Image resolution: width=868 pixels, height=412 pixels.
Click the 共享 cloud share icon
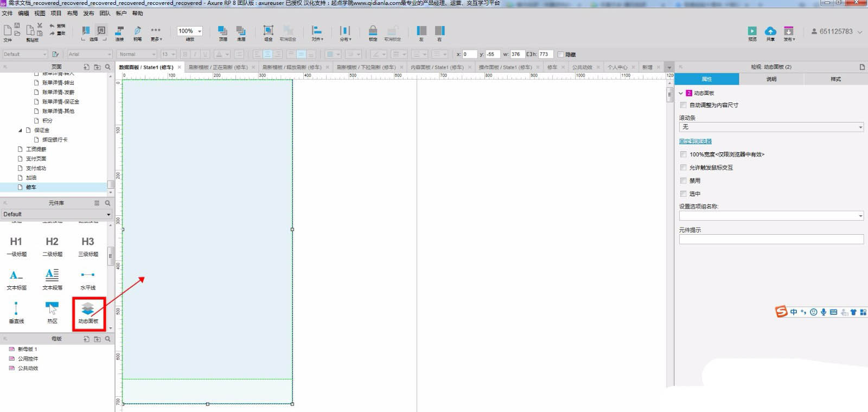(770, 33)
